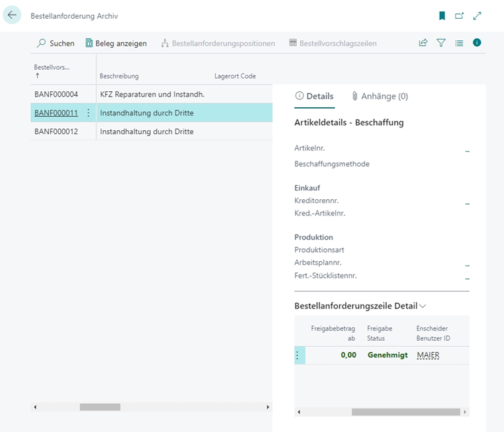Click the back arrow button
The image size is (504, 432).
click(12, 15)
